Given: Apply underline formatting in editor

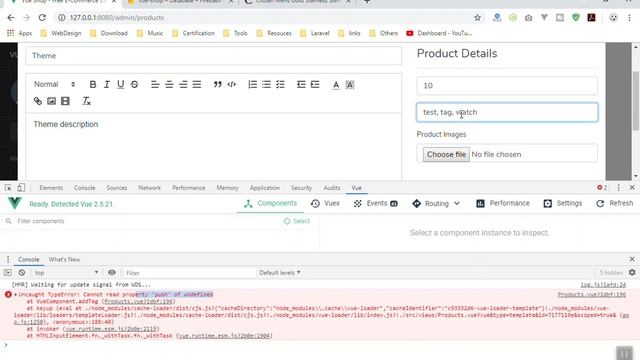Looking at the screenshot, I should 120,84.
